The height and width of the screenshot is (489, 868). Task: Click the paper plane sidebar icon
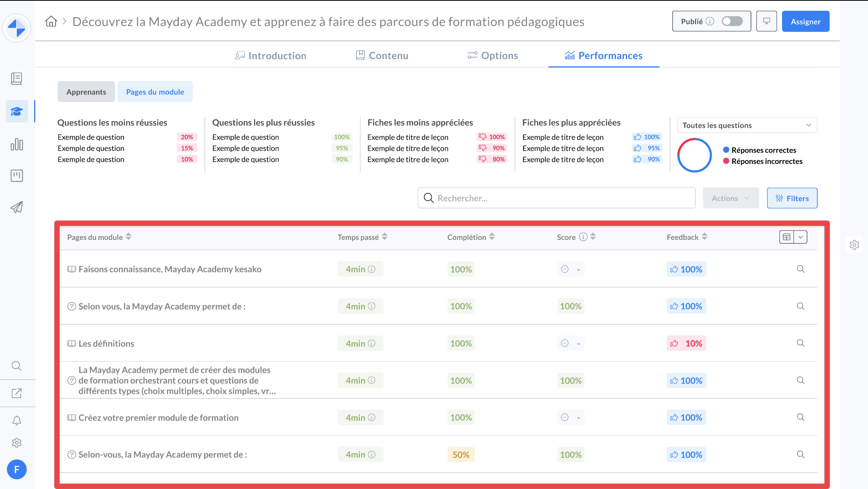17,207
